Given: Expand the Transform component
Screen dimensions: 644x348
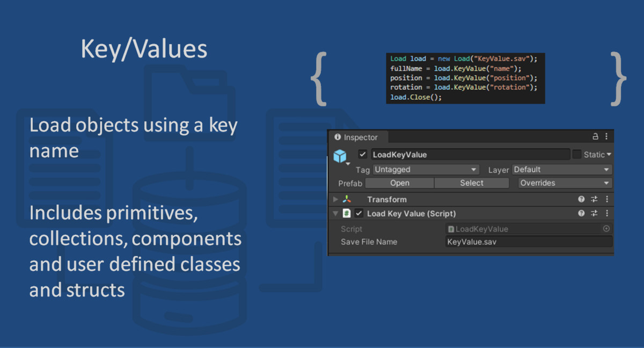Looking at the screenshot, I should (x=334, y=199).
